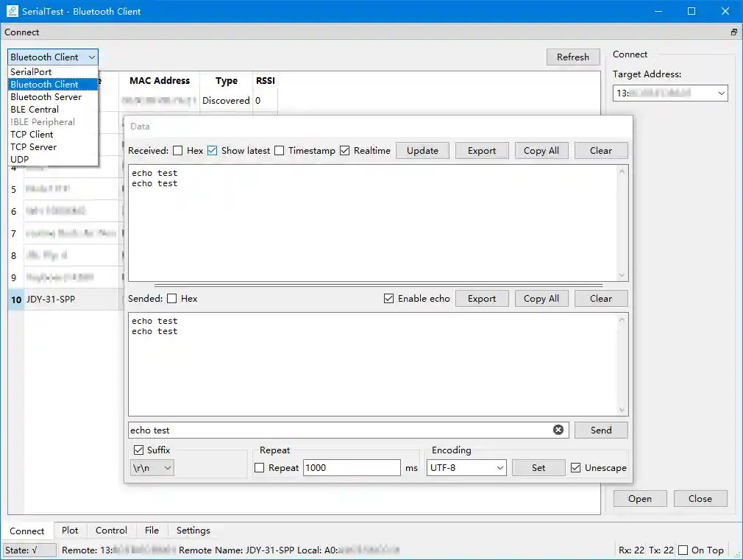Open the Encoding dropdown showing UTF-8
This screenshot has height=560, width=743.
(466, 467)
